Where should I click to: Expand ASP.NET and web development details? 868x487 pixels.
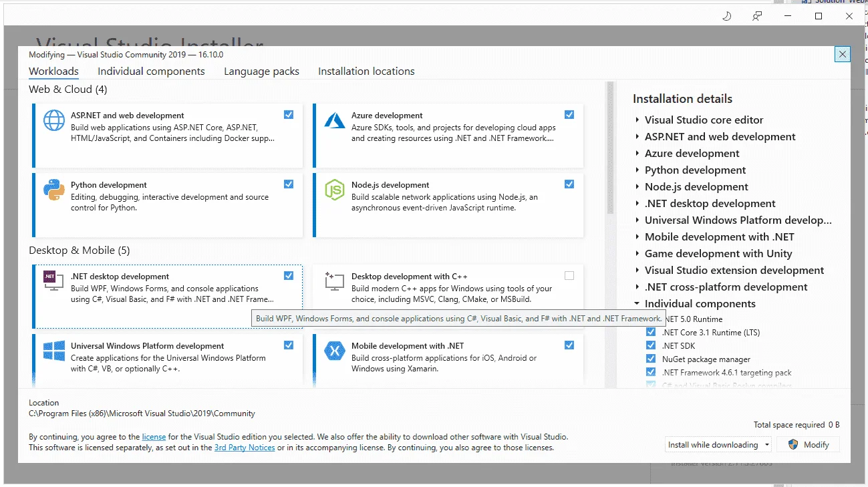click(637, 137)
